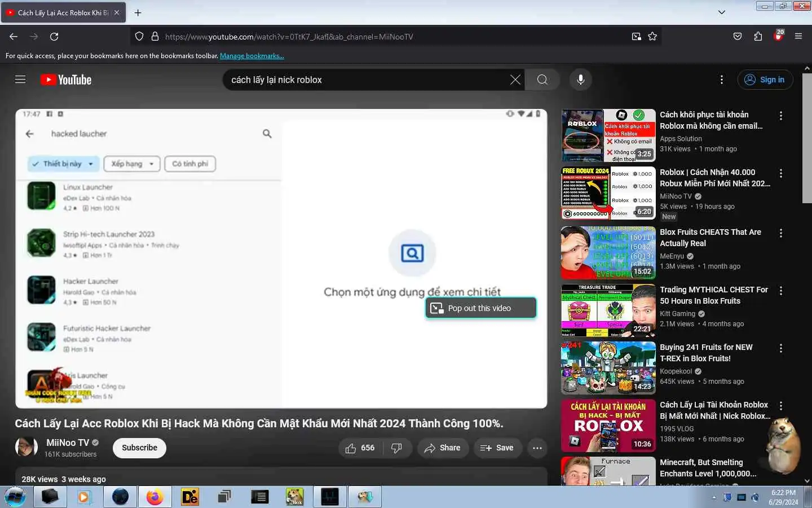Screen dimensions: 812x508
Task: Open the red ad-blocker extension badge
Action: [x=779, y=36]
